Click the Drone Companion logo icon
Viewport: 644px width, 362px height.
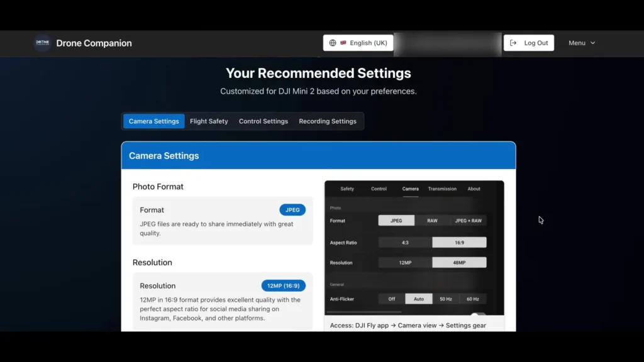42,43
